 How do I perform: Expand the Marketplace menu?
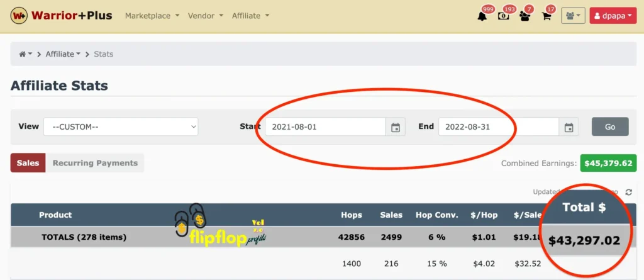(x=152, y=16)
